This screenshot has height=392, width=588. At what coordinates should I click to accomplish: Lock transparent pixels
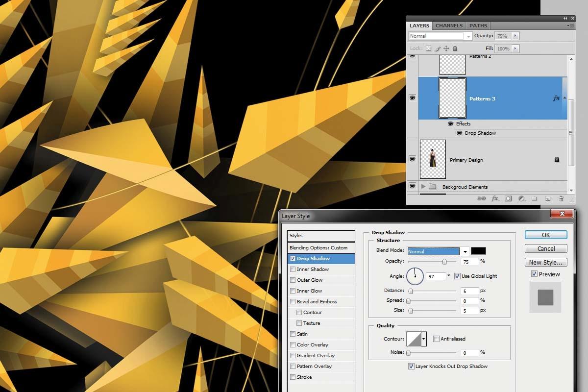tap(428, 49)
